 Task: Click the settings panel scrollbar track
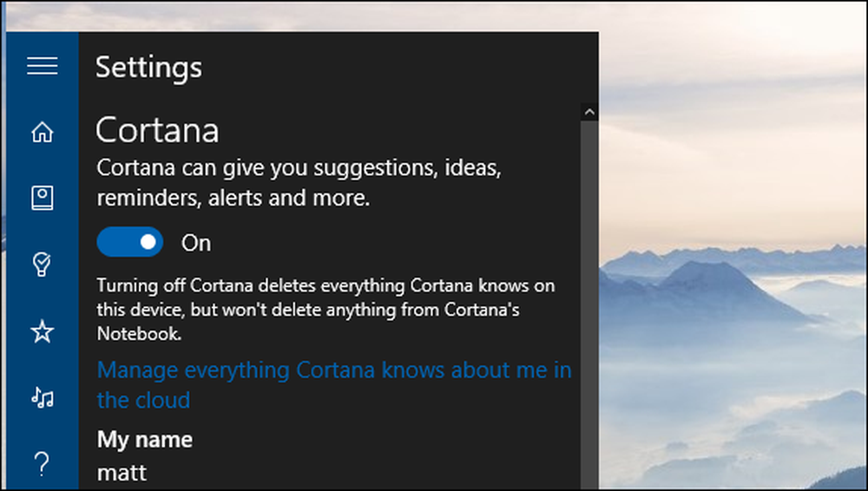(589, 304)
